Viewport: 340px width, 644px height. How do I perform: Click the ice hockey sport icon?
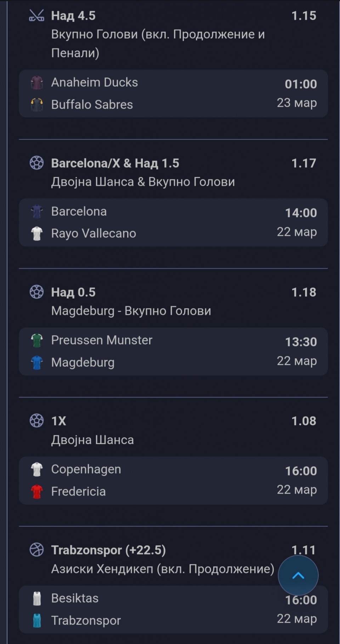[x=36, y=16]
